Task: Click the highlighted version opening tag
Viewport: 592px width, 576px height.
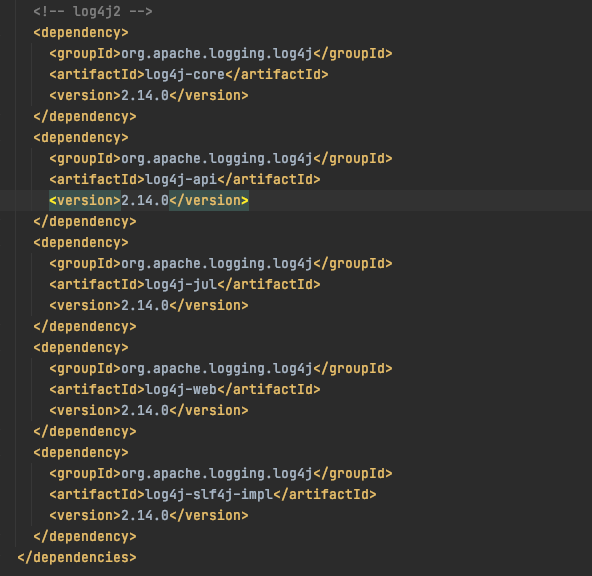Action: coord(85,200)
